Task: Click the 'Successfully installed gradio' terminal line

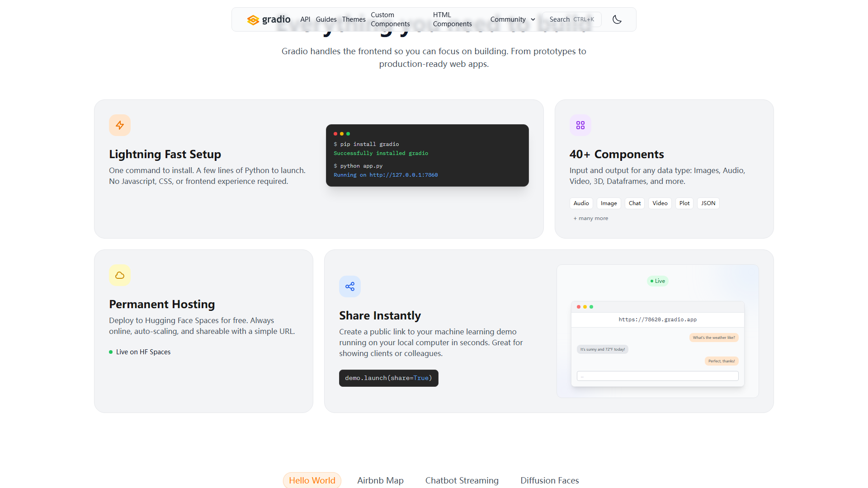Action: point(381,153)
